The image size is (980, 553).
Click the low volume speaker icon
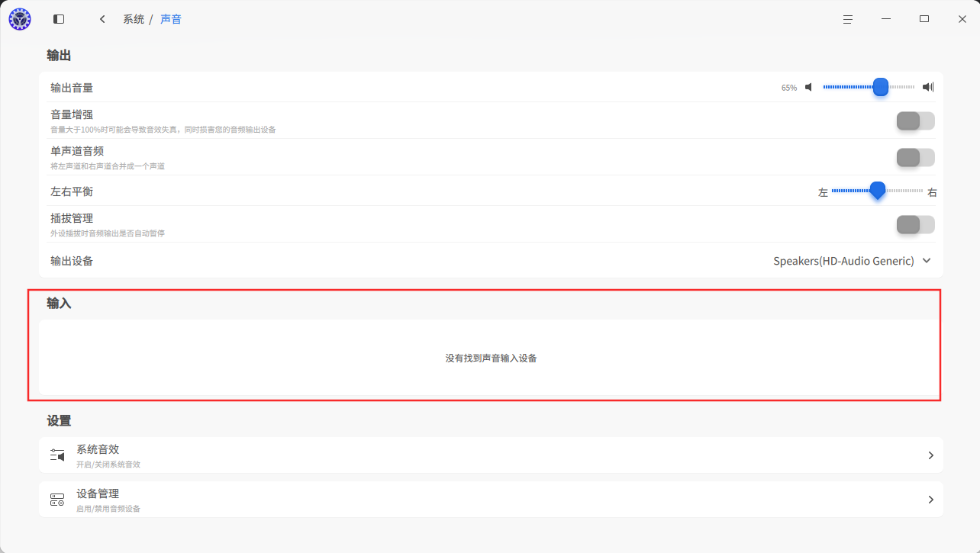tap(809, 87)
